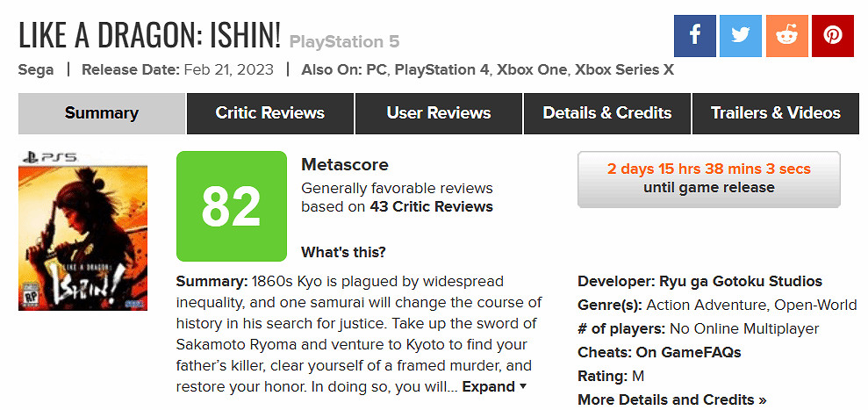Image resolution: width=868 pixels, height=410 pixels.
Task: Open the Trailers & Videos tab
Action: coord(776,113)
